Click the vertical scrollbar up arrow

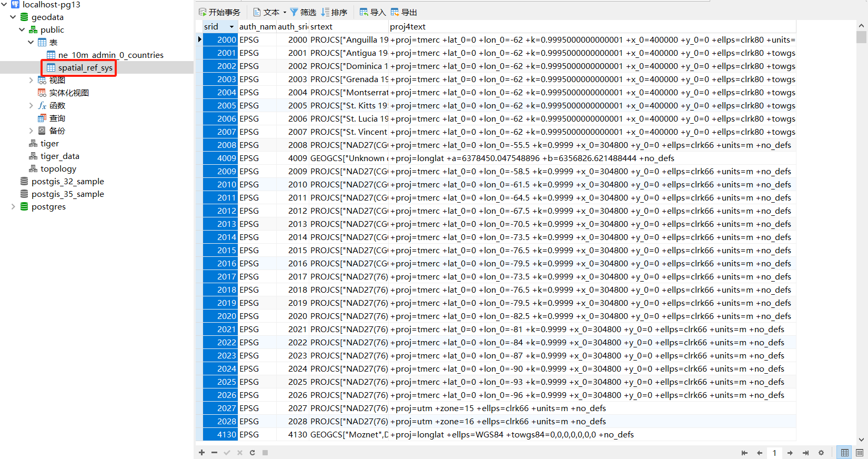click(x=861, y=25)
